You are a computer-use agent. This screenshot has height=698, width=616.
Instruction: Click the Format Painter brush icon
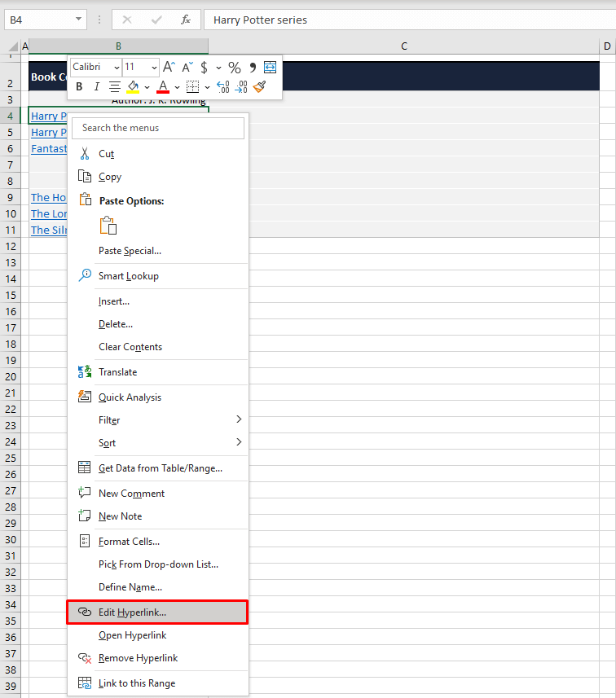coord(259,86)
